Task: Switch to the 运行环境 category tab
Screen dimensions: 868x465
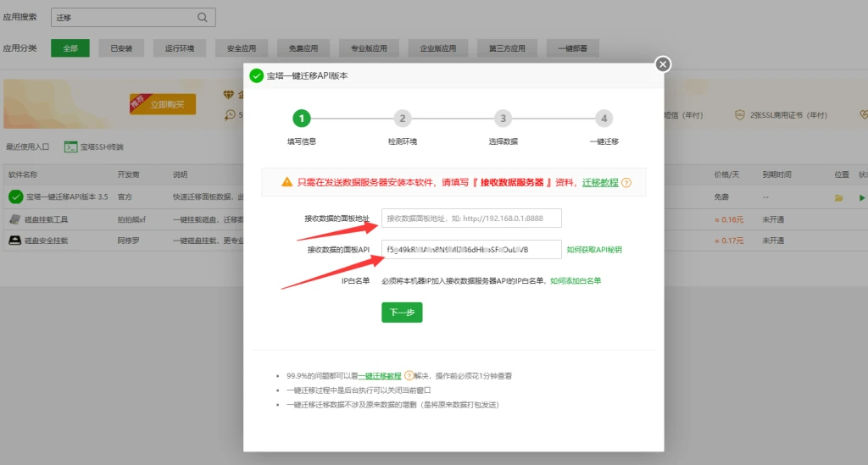Action: 179,48
